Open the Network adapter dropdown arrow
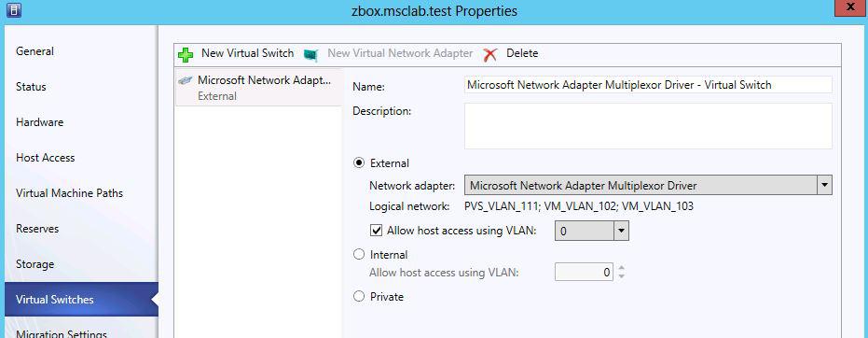 coord(825,185)
